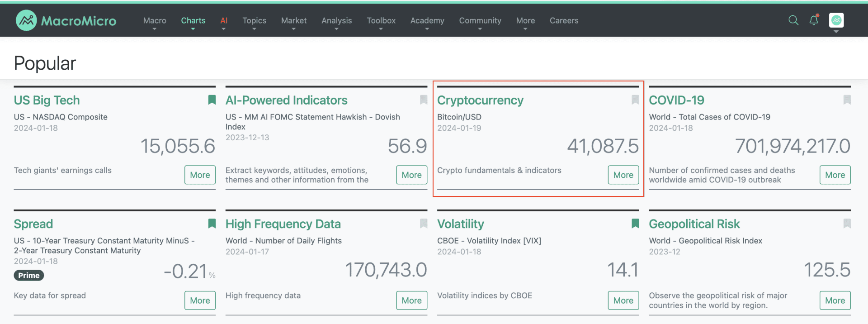Open the Cryptocurrency heading link
The height and width of the screenshot is (324, 868).
click(480, 100)
